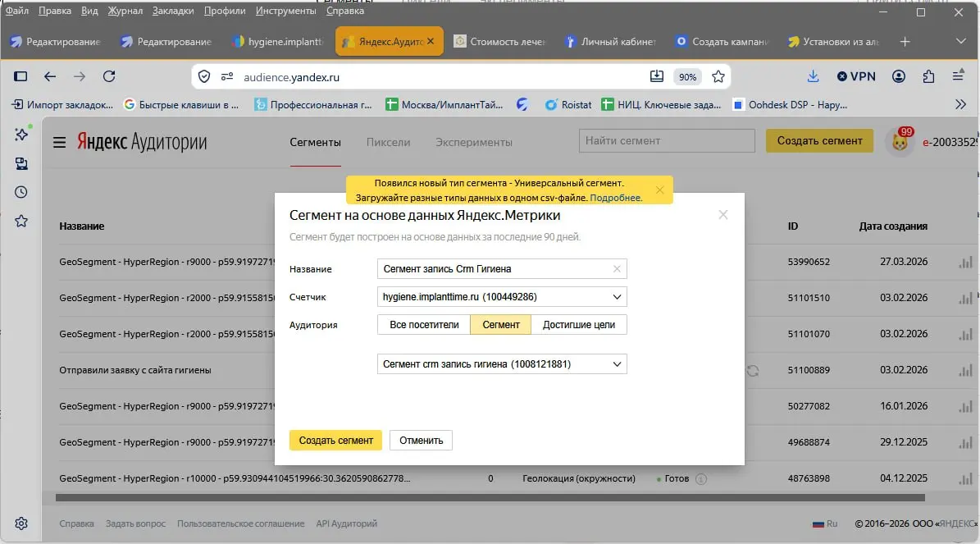The height and width of the screenshot is (544, 980).
Task: Click the horizontal scrollbar under the table
Action: click(490, 498)
